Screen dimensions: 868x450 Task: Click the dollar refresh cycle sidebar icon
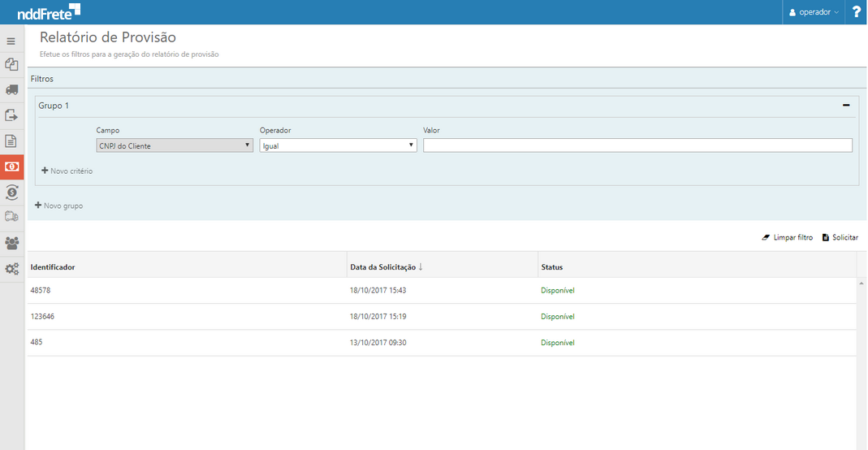11,192
